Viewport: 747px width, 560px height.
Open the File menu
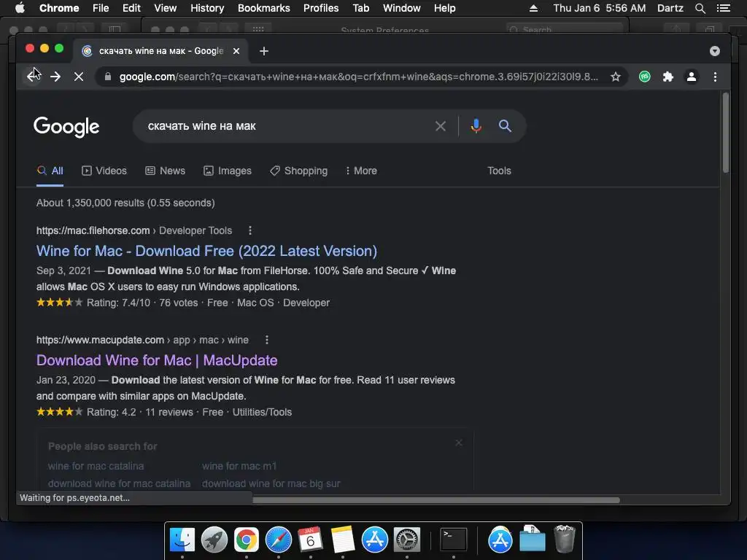pos(101,8)
